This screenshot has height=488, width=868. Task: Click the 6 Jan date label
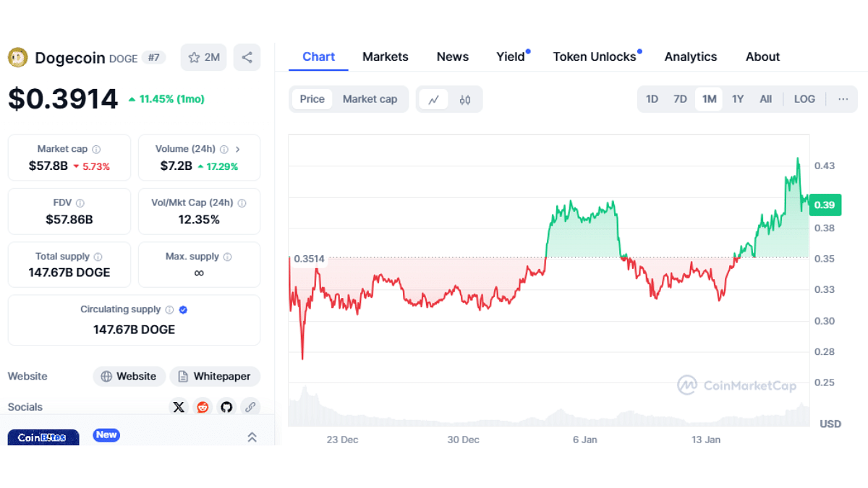(584, 440)
